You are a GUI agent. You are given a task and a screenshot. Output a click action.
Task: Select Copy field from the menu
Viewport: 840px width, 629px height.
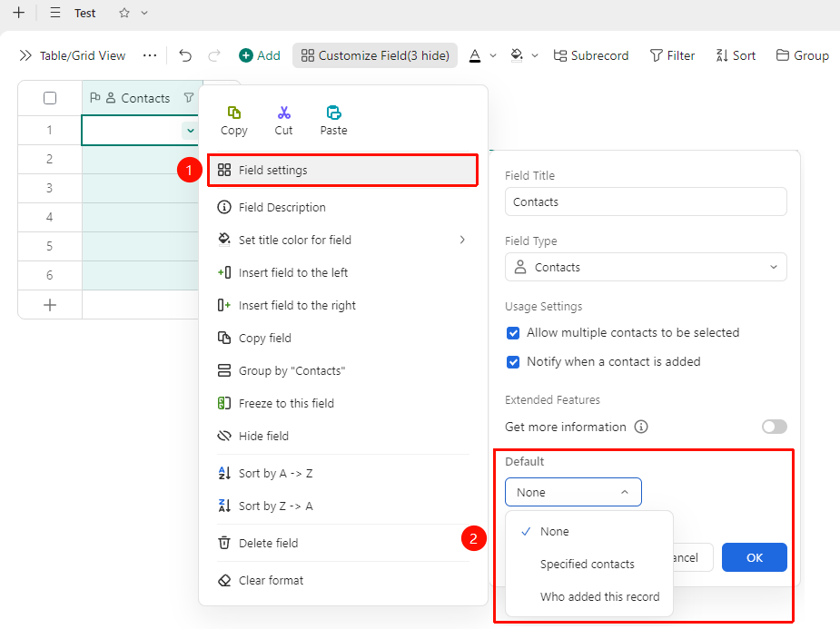343,338
